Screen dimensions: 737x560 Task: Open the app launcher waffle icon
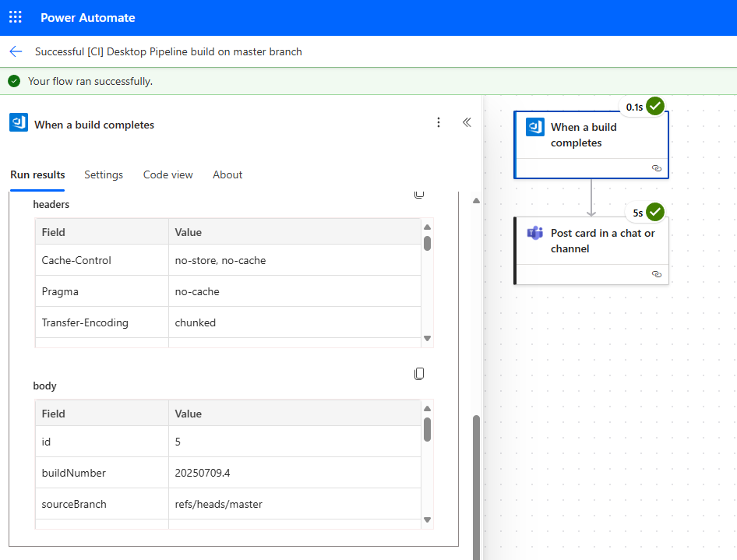[x=16, y=17]
